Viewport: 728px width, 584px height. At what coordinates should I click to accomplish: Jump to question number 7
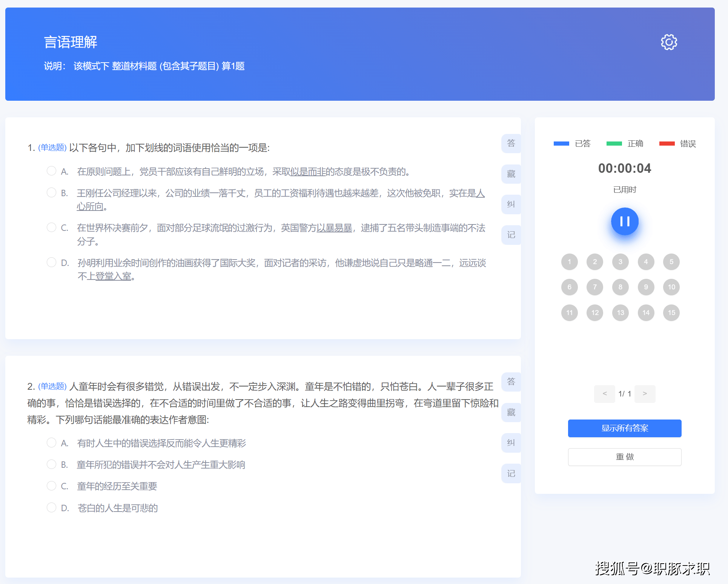tap(595, 287)
